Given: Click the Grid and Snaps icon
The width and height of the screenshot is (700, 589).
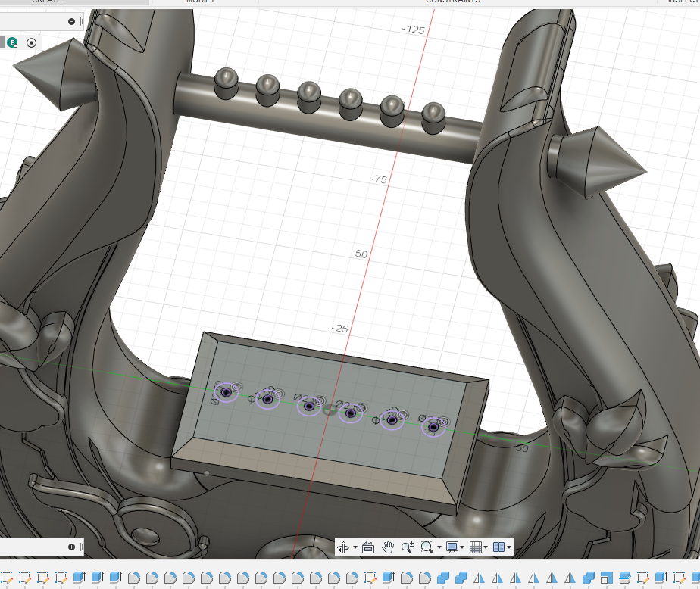Looking at the screenshot, I should 476,547.
